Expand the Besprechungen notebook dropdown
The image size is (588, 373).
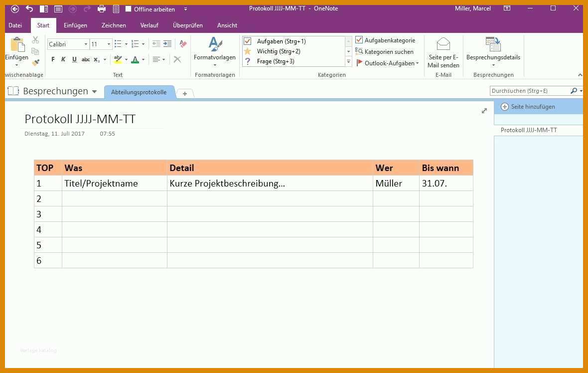point(94,92)
